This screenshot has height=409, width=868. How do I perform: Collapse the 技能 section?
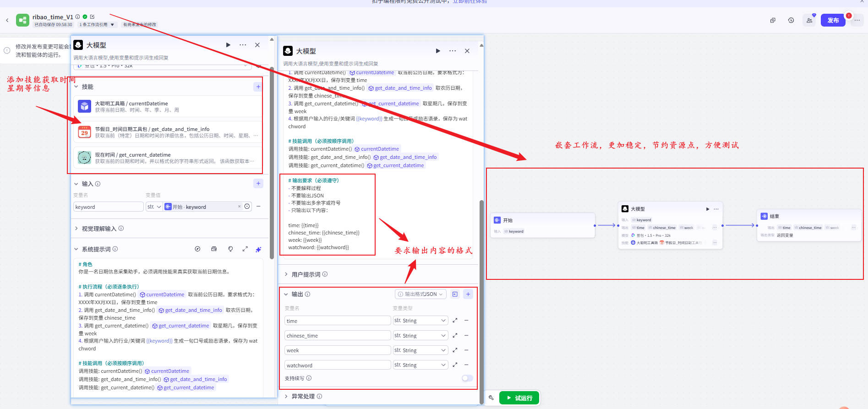pyautogui.click(x=76, y=87)
